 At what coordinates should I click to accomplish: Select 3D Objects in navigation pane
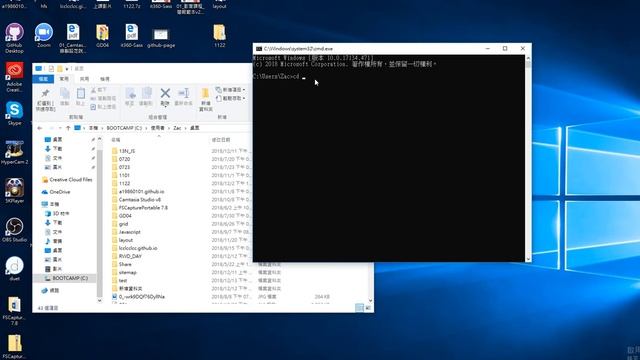(x=57, y=213)
